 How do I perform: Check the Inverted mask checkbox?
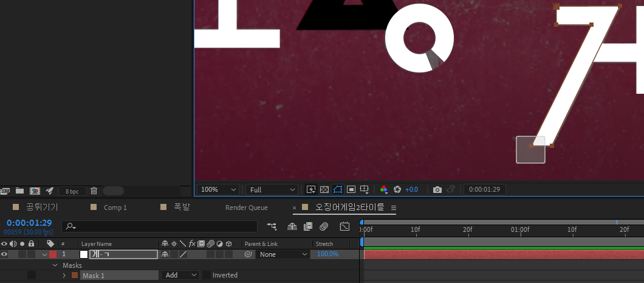[207, 275]
